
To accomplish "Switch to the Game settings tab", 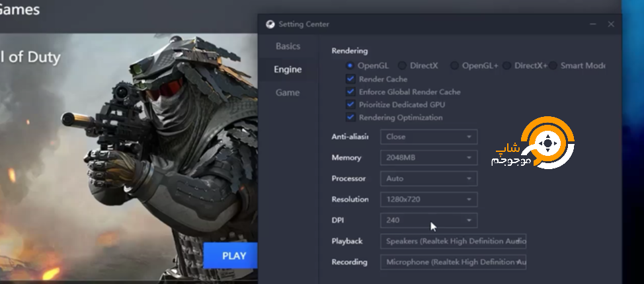I will coord(288,92).
